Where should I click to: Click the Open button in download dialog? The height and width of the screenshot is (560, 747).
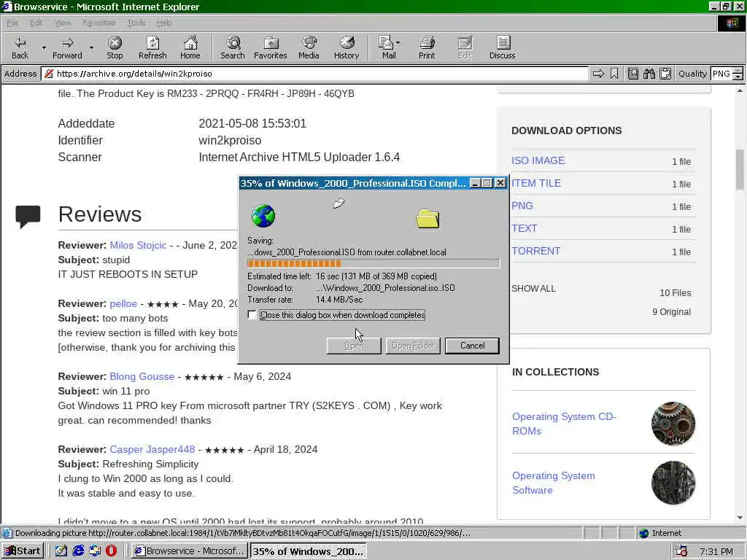coord(354,346)
